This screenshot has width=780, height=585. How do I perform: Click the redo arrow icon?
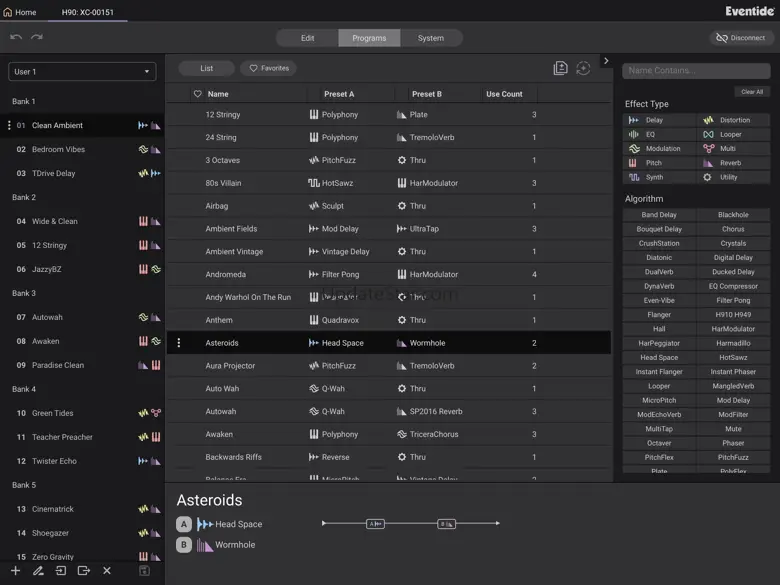coord(37,38)
